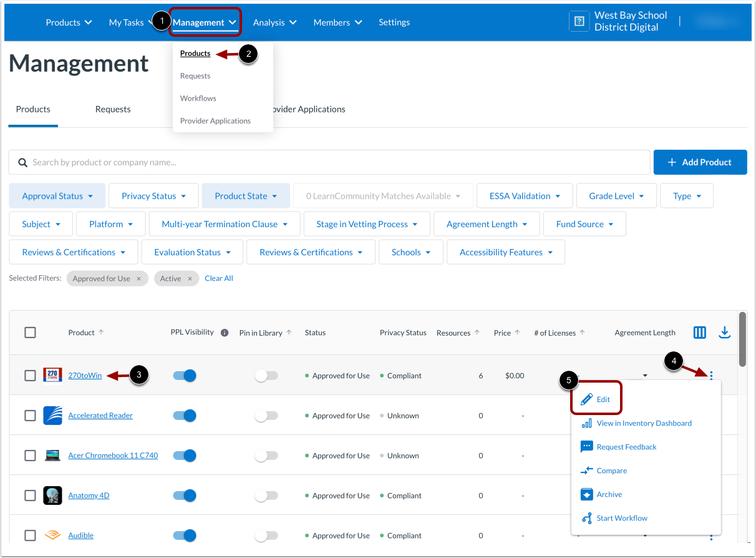Start Workflow for the product

(621, 517)
